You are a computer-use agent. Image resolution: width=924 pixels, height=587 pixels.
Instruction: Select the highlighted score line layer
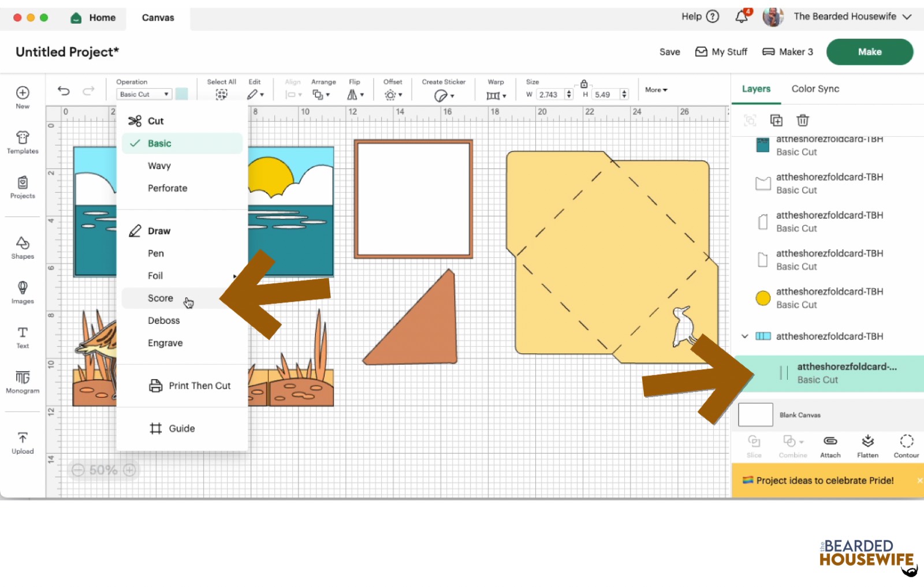click(x=828, y=373)
